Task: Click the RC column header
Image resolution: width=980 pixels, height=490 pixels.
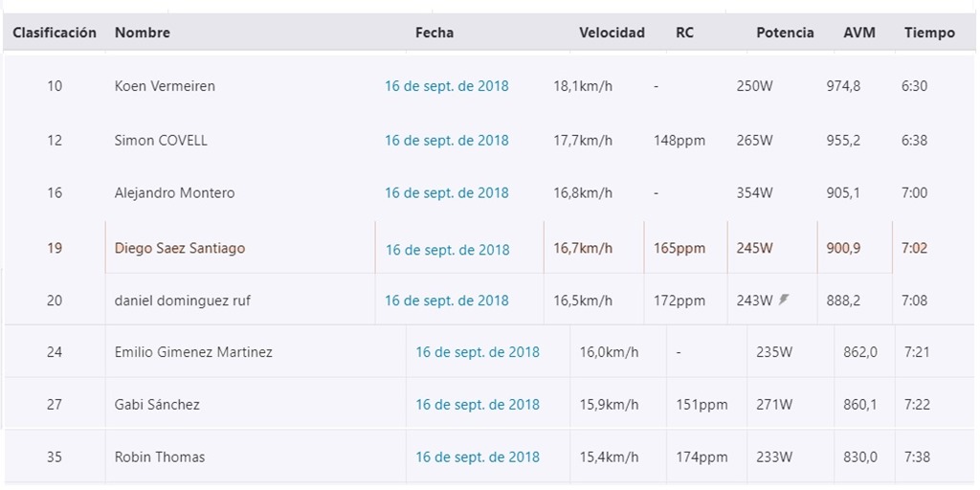Action: [x=684, y=33]
